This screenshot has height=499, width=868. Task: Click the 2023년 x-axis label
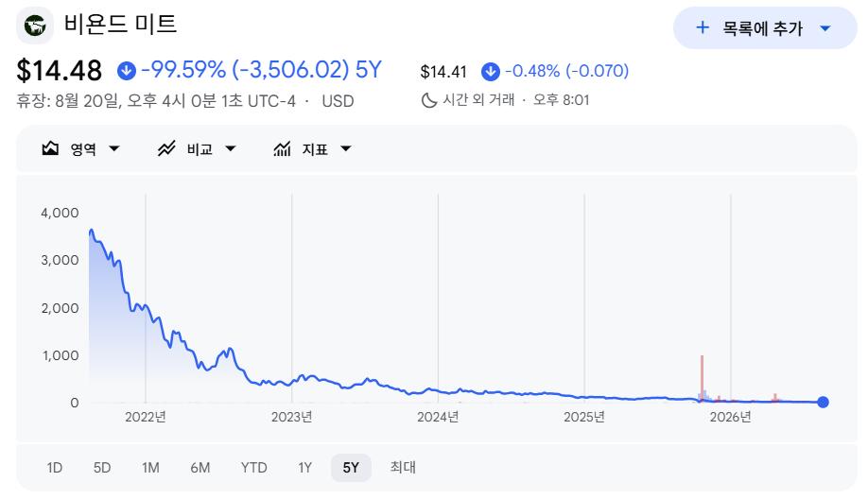pyautogui.click(x=292, y=417)
